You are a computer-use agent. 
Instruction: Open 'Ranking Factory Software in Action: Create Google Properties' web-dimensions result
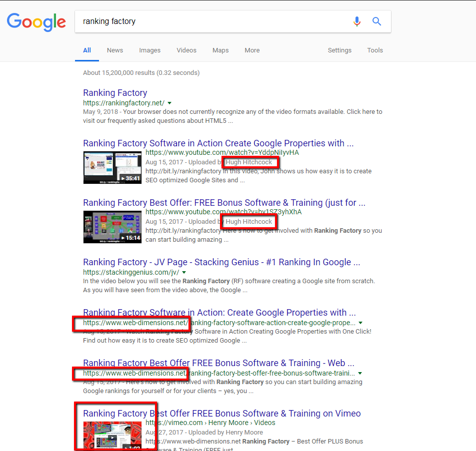point(219,312)
